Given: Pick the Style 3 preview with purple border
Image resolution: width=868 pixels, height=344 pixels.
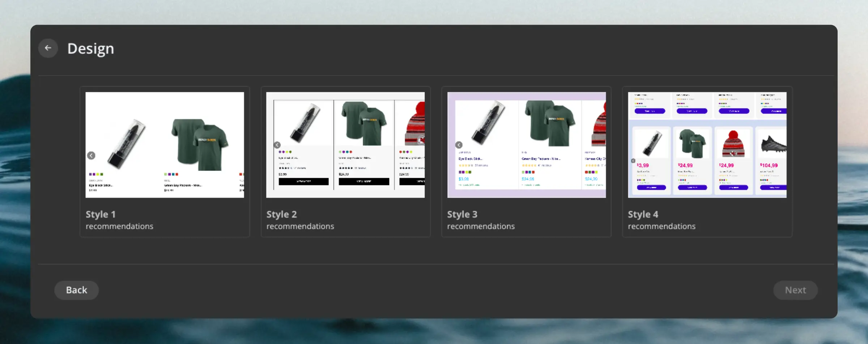Looking at the screenshot, I should (526, 145).
